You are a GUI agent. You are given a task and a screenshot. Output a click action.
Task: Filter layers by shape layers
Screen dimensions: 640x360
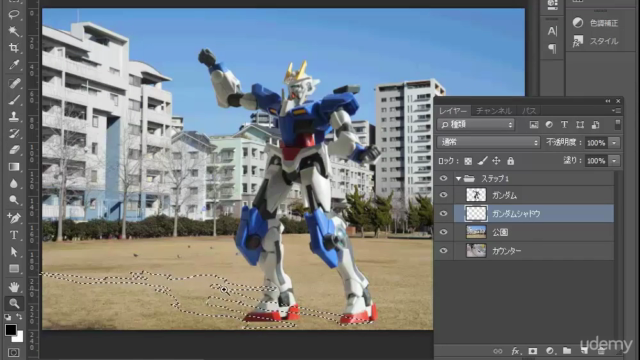point(580,125)
